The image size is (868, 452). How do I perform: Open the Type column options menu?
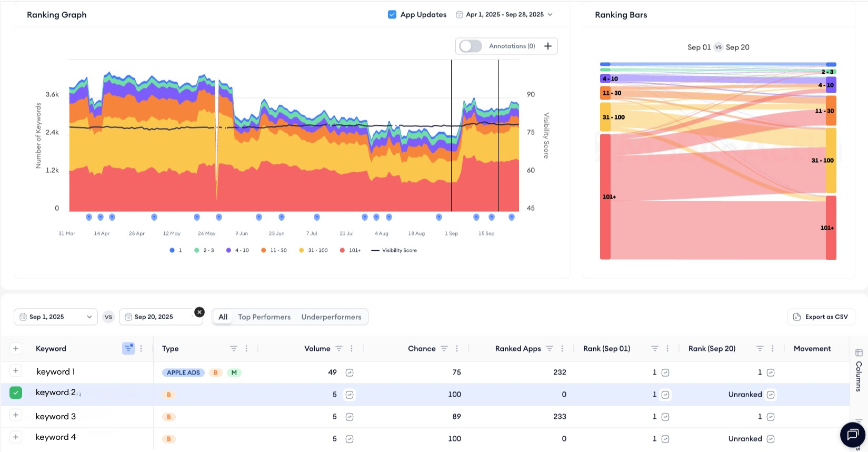(x=246, y=349)
